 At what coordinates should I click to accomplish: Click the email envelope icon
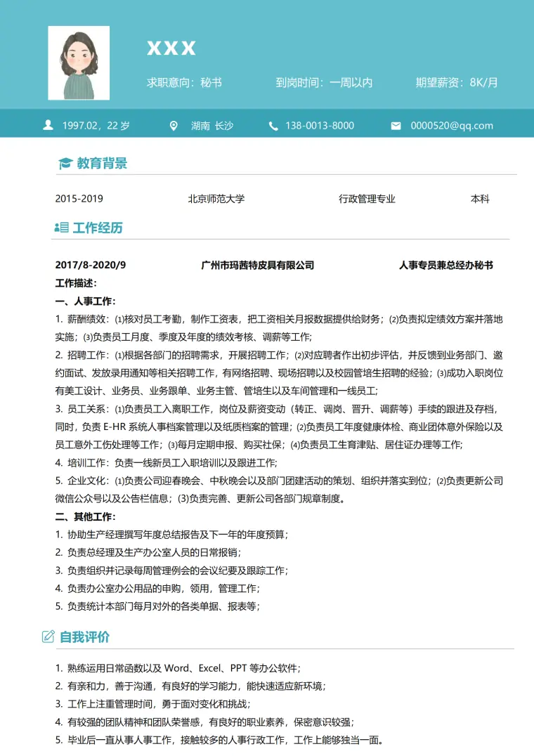click(396, 126)
